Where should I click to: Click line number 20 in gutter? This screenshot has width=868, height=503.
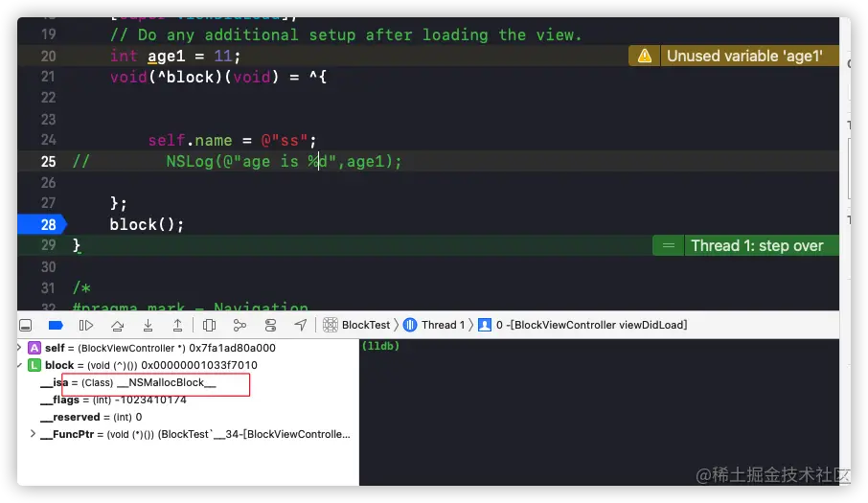click(48, 56)
